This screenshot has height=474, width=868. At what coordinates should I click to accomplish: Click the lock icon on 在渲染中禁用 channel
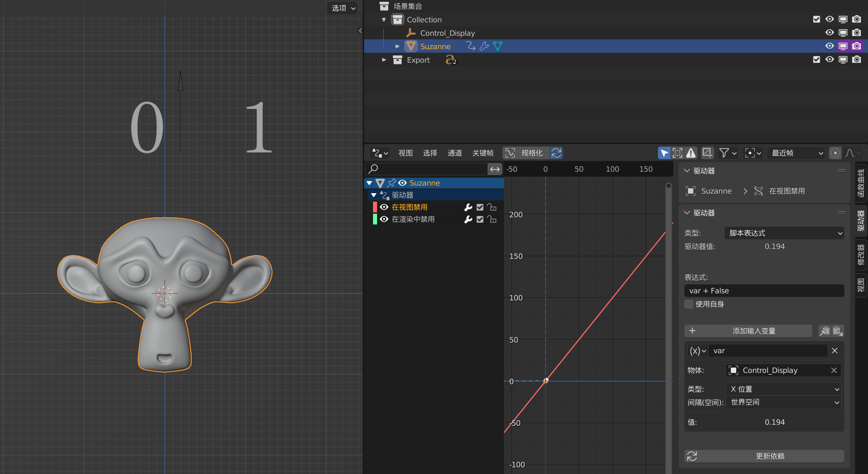pyautogui.click(x=491, y=219)
